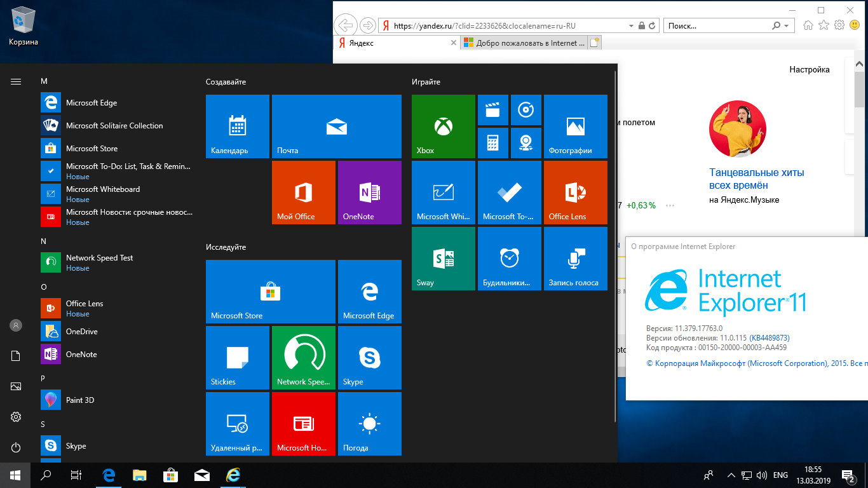This screenshot has width=868, height=488.
Task: Open the purple OneNote tile
Action: [x=370, y=193]
